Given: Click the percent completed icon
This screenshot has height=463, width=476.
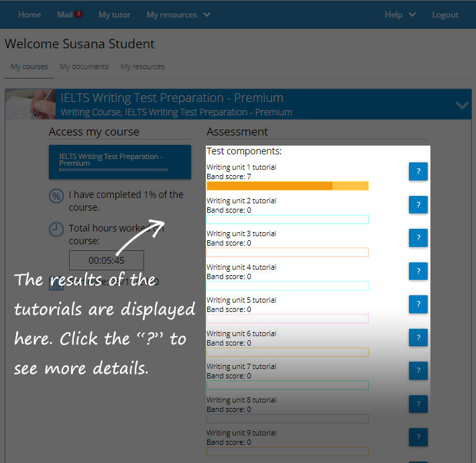Looking at the screenshot, I should pyautogui.click(x=56, y=196).
